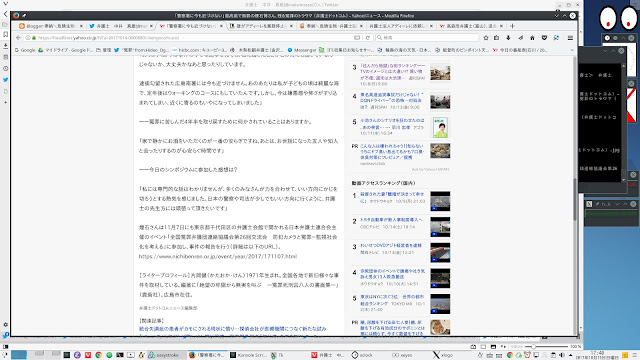Switch to the Blogger tab
Viewport: 640px width, 360px height.
click(51, 26)
